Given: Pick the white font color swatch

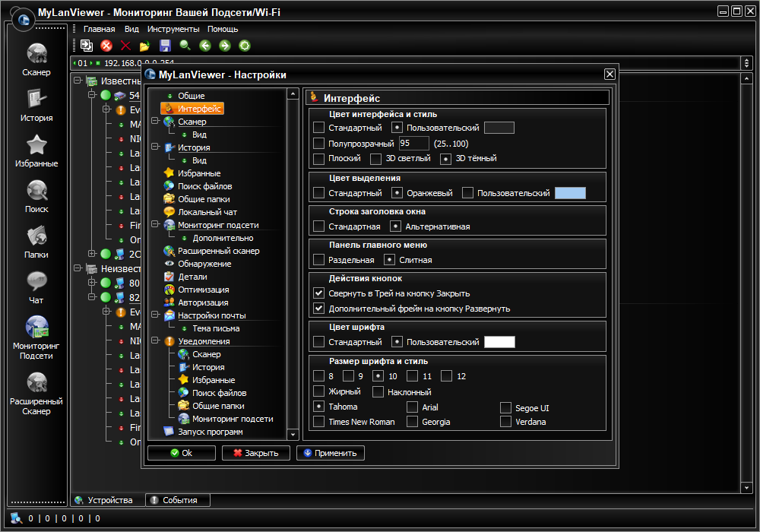Looking at the screenshot, I should (499, 341).
